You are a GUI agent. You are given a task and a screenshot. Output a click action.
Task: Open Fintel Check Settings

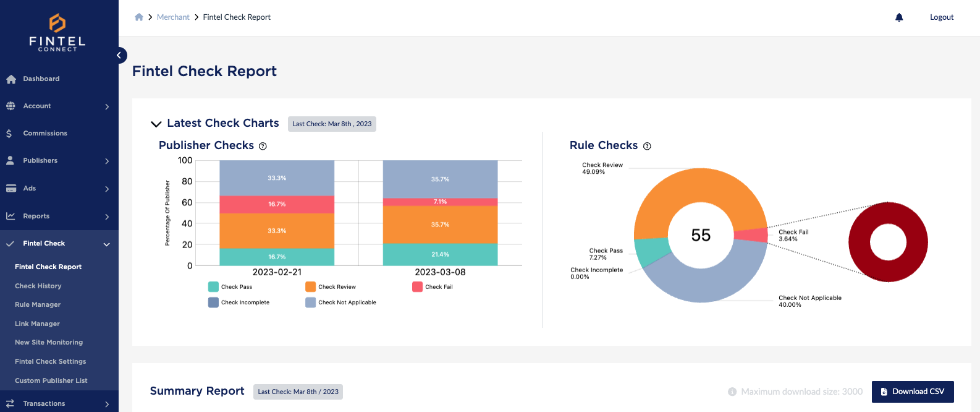(51, 362)
